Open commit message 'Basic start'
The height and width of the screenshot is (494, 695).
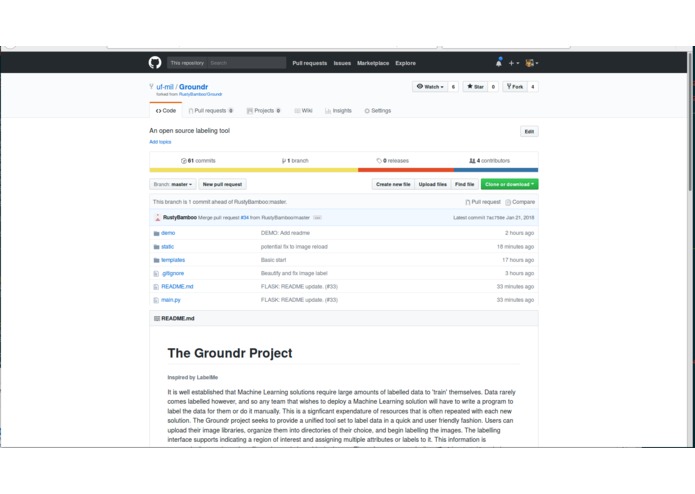[x=273, y=260]
